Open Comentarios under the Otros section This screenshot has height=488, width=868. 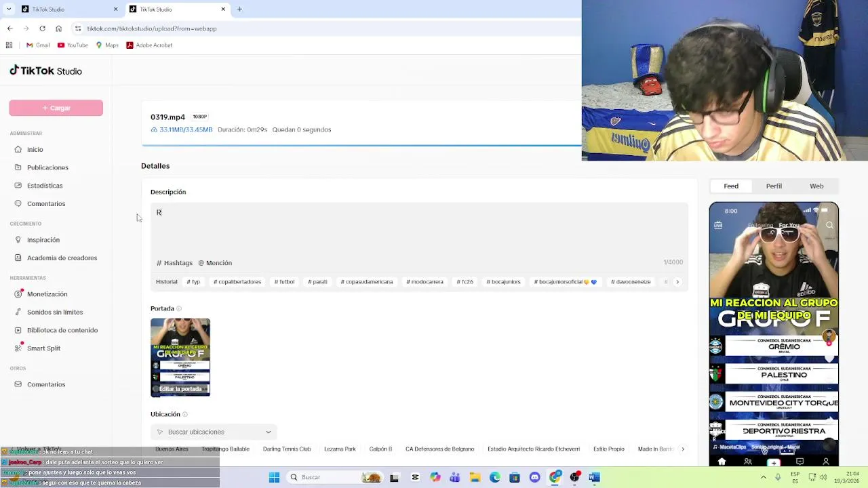pyautogui.click(x=46, y=384)
